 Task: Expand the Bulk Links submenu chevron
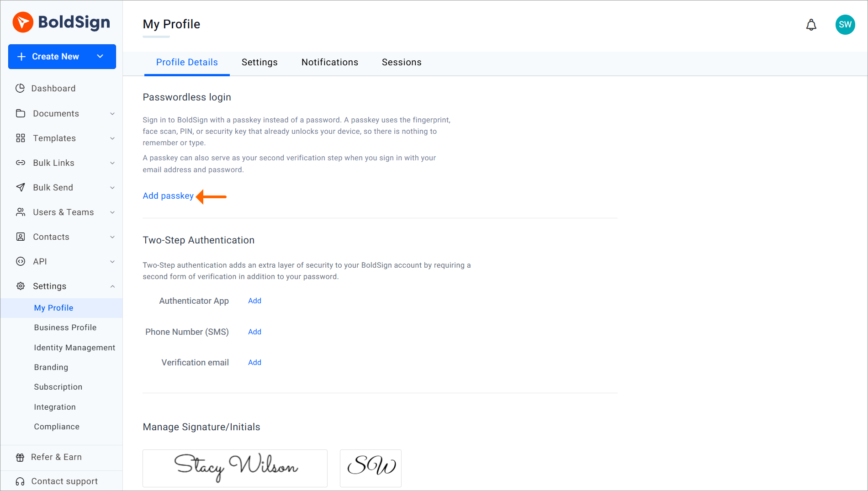(x=112, y=163)
